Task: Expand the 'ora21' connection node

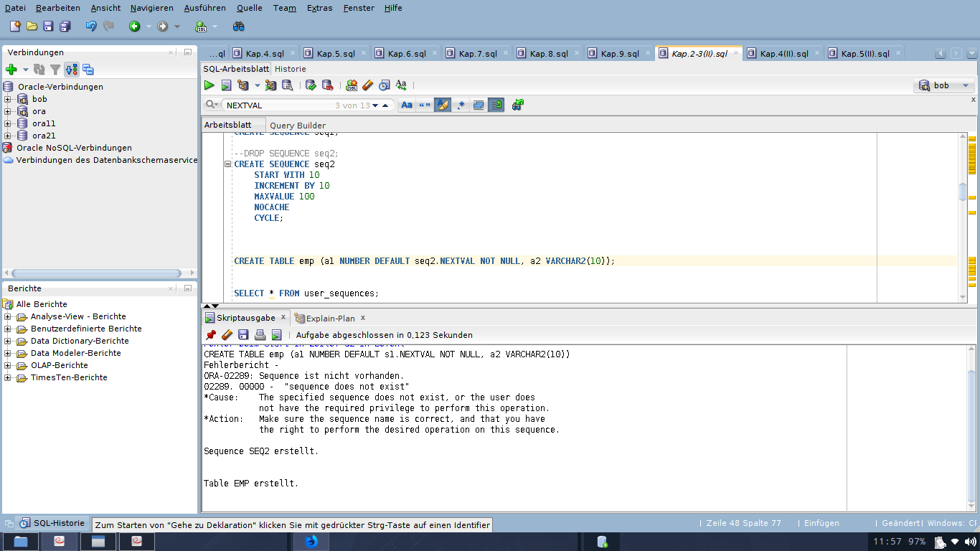Action: [8, 136]
